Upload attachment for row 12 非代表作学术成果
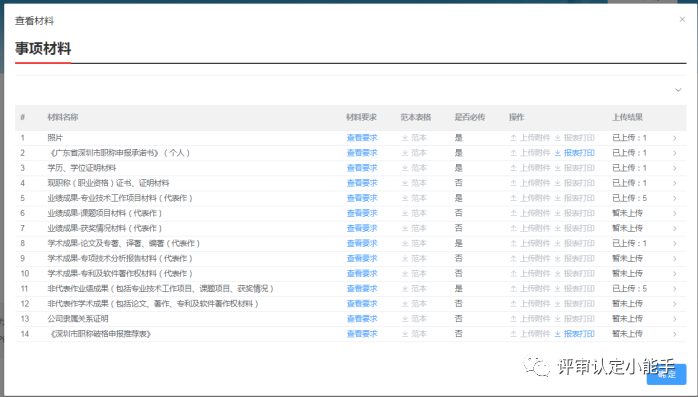This screenshot has width=698, height=397. tap(530, 304)
